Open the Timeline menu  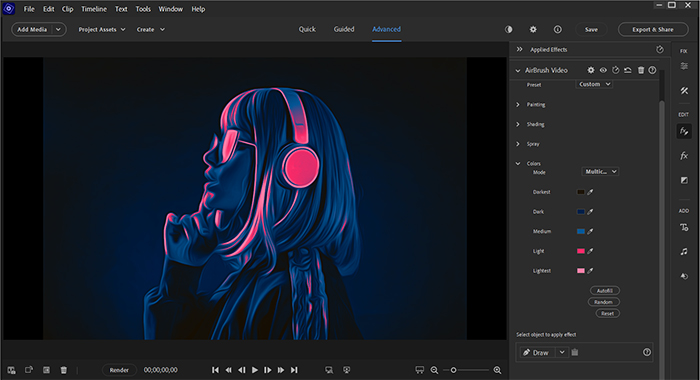94,9
